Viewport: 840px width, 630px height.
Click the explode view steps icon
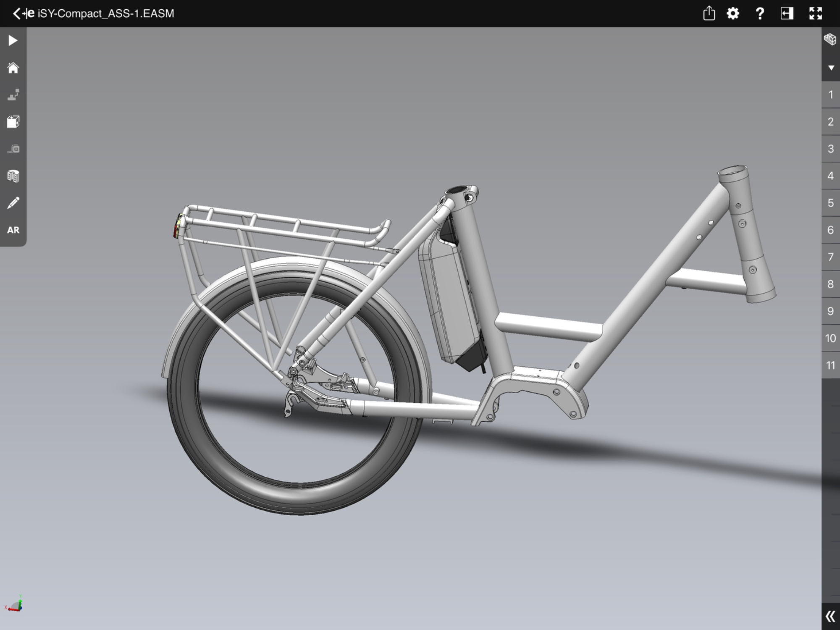click(x=13, y=95)
